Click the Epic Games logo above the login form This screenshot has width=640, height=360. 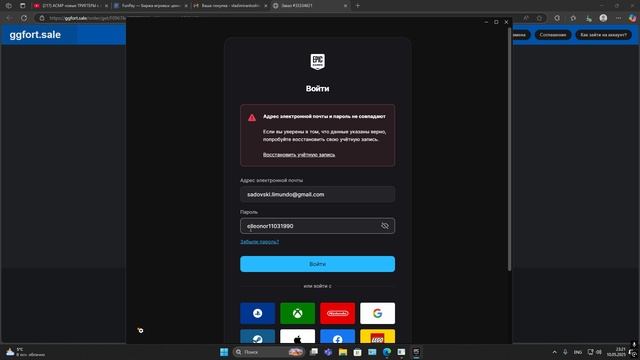coord(318,62)
